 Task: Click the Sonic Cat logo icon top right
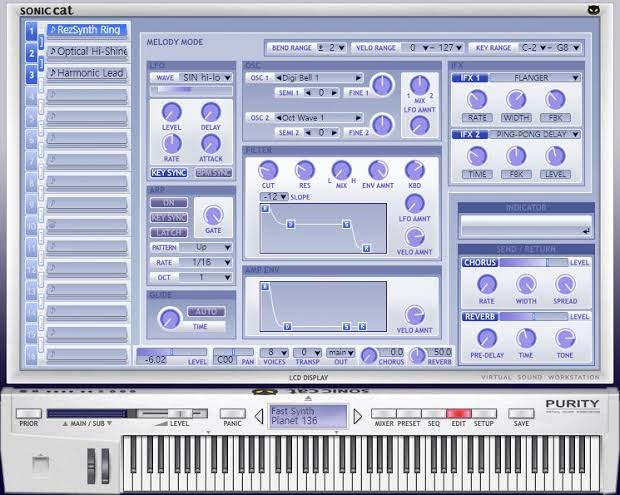(594, 10)
